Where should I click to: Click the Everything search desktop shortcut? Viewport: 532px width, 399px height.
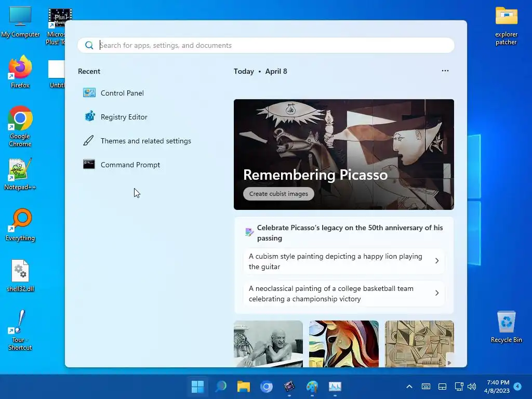20,224
